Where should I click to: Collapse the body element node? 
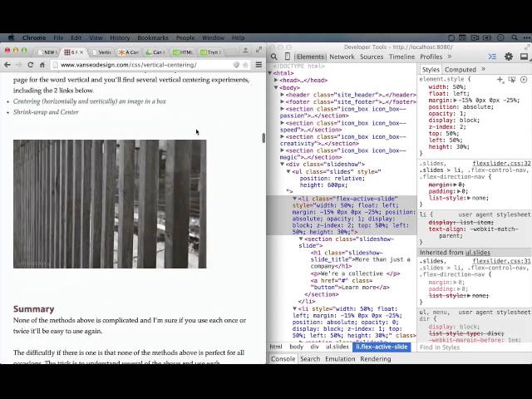coord(276,87)
